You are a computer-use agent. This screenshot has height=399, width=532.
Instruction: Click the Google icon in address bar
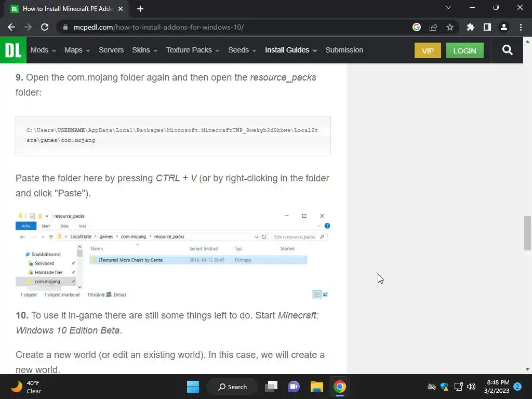417,27
